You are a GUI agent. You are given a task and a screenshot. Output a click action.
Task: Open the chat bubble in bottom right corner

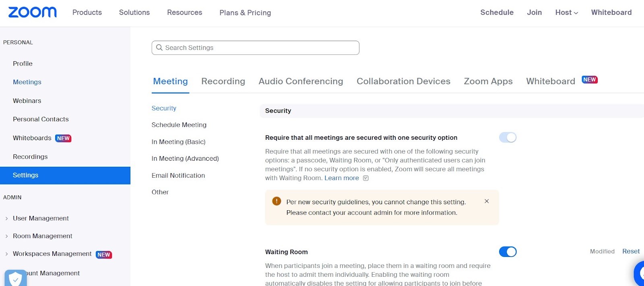click(640, 274)
